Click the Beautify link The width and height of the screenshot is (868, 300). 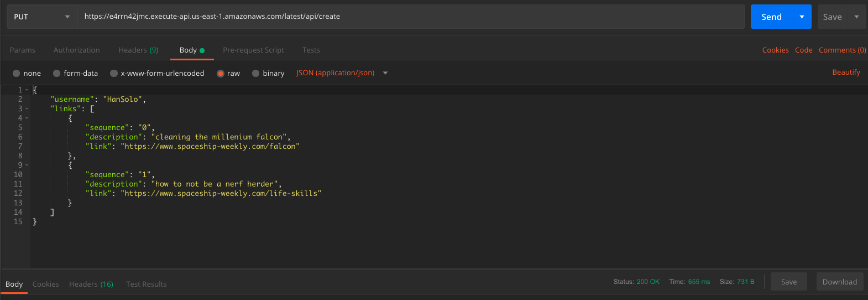[846, 73]
